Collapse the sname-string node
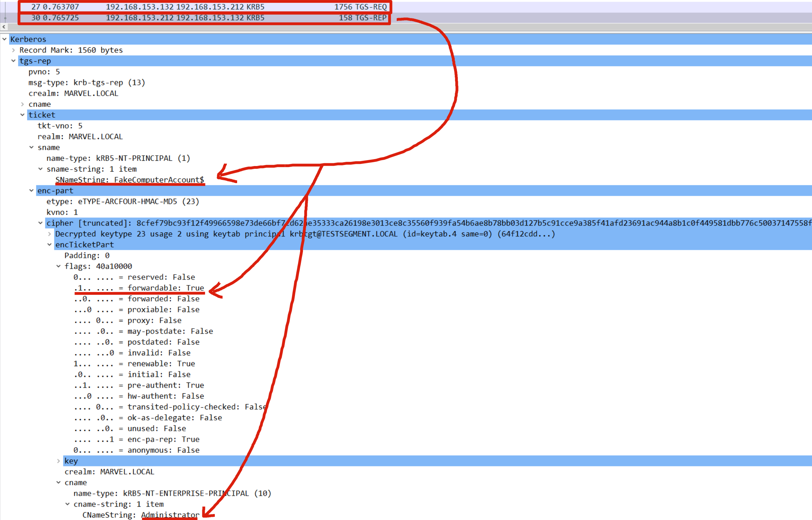812x520 pixels. [x=41, y=169]
